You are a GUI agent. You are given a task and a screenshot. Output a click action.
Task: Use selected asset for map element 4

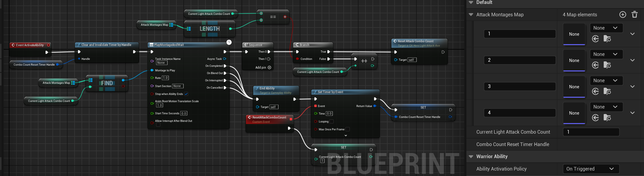coord(596,118)
